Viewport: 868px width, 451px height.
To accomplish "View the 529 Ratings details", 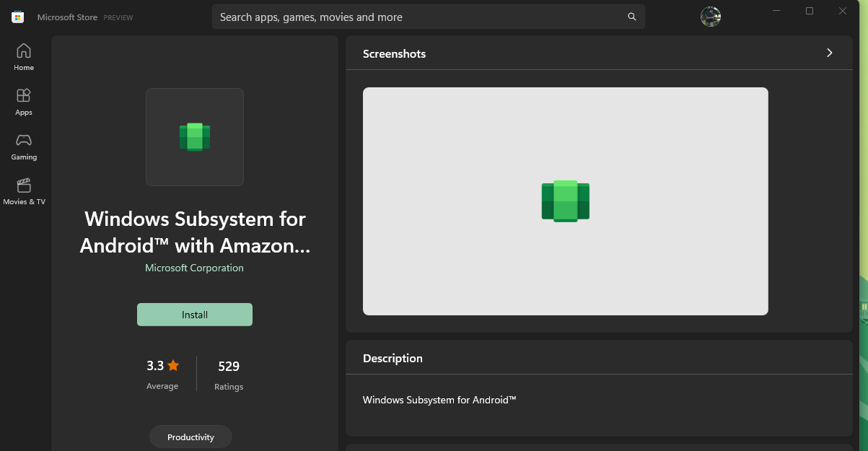I will coord(229,373).
